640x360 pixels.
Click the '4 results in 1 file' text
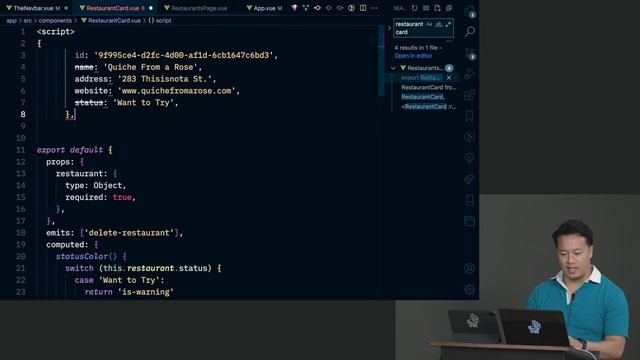pos(416,48)
